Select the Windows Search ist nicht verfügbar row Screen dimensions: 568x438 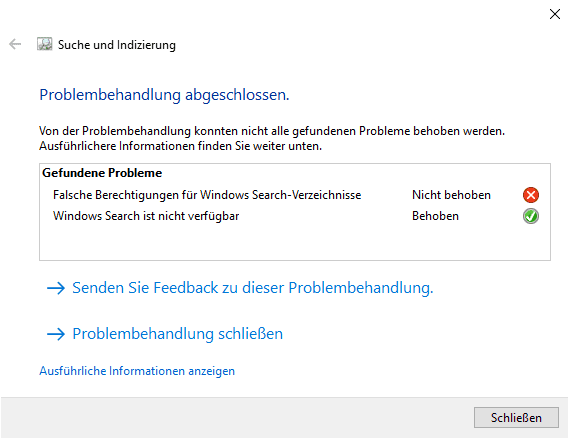pos(295,216)
